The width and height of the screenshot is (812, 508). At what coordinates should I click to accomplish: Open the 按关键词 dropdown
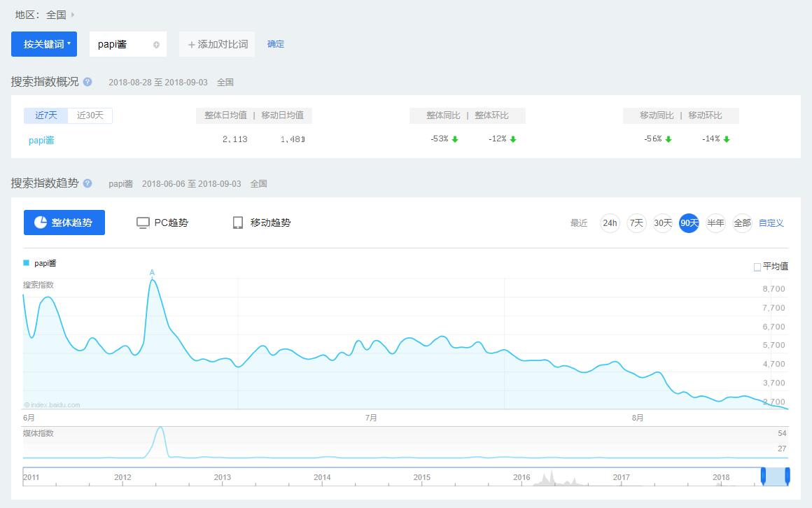pos(43,44)
